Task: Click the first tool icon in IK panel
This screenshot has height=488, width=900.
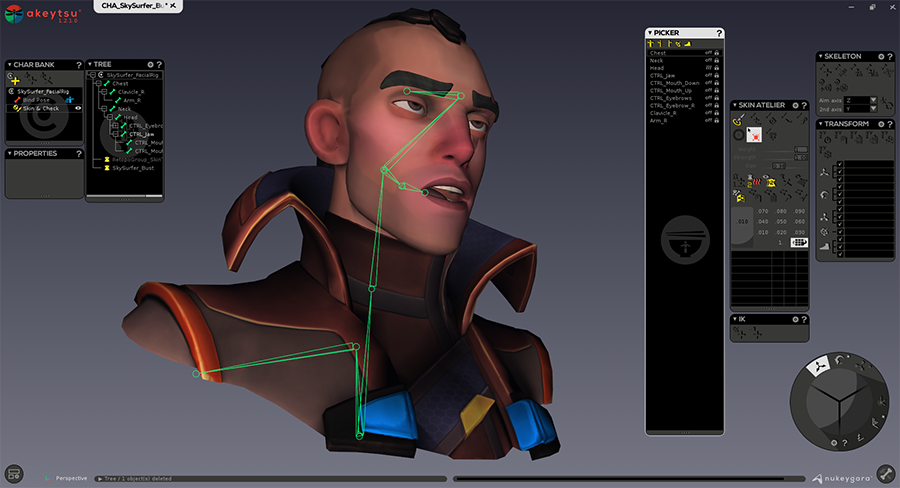Action: click(x=739, y=332)
